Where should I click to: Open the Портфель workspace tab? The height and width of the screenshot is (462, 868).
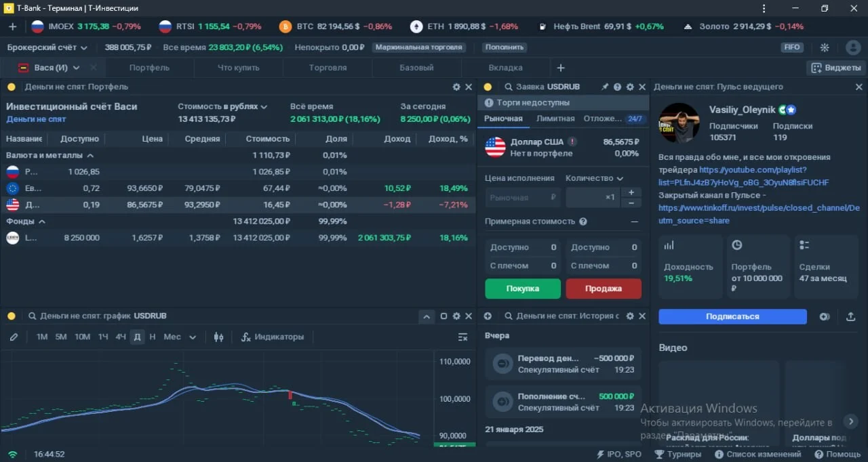pos(149,68)
